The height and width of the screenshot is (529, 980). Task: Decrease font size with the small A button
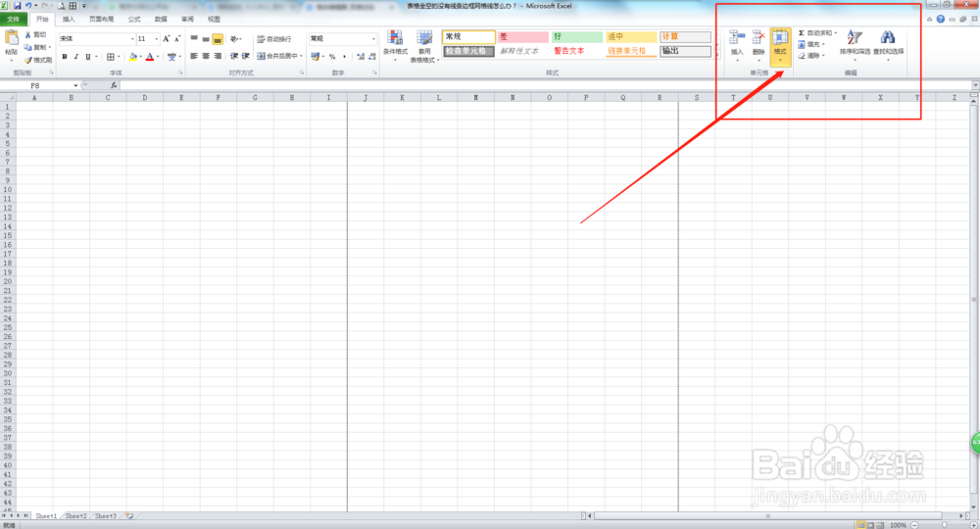pos(177,39)
